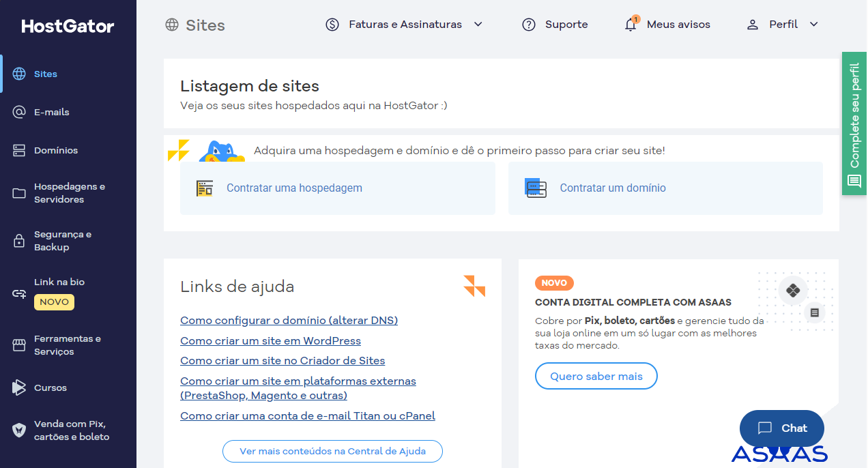Click the HostGator logo
Image resolution: width=868 pixels, height=468 pixels.
click(x=68, y=27)
